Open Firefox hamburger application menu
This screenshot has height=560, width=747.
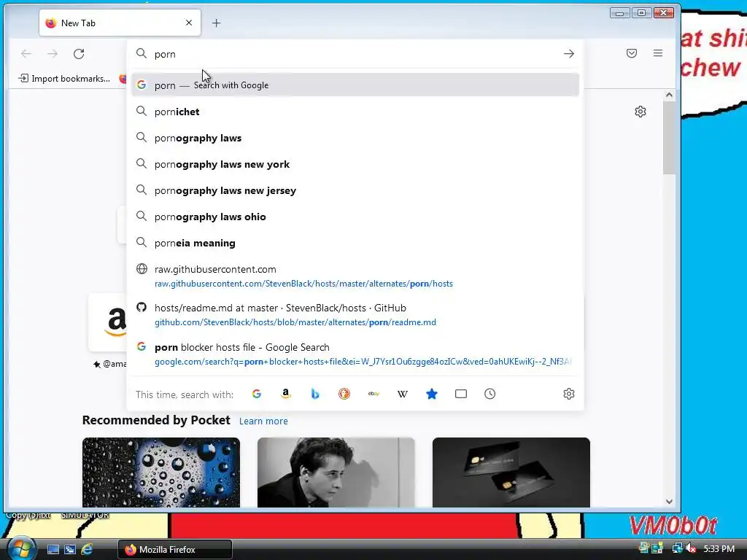(x=658, y=53)
